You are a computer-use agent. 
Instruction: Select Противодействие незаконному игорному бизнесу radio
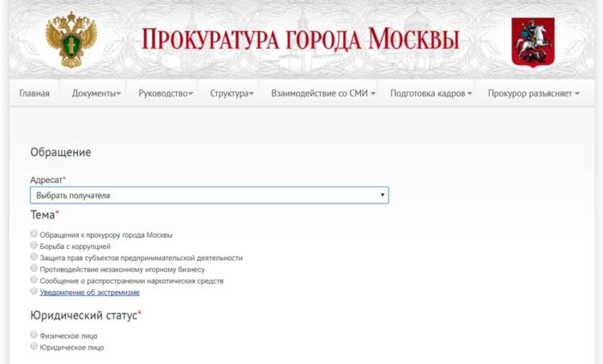point(34,268)
